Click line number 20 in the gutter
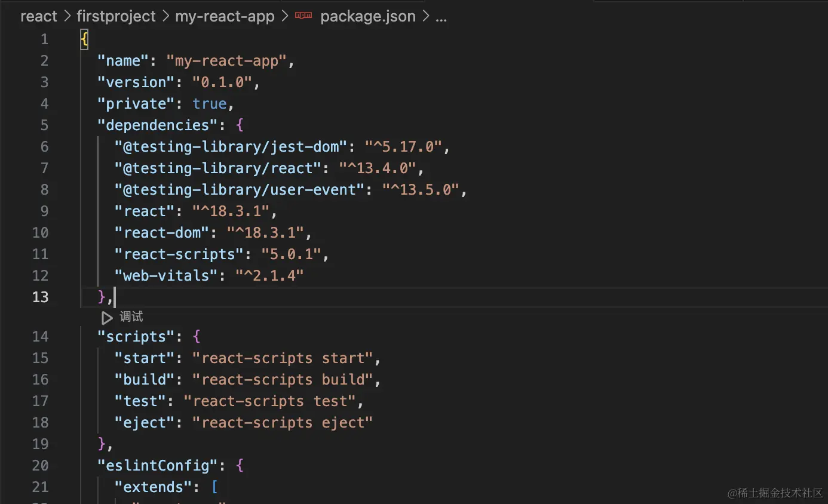 [40, 466]
